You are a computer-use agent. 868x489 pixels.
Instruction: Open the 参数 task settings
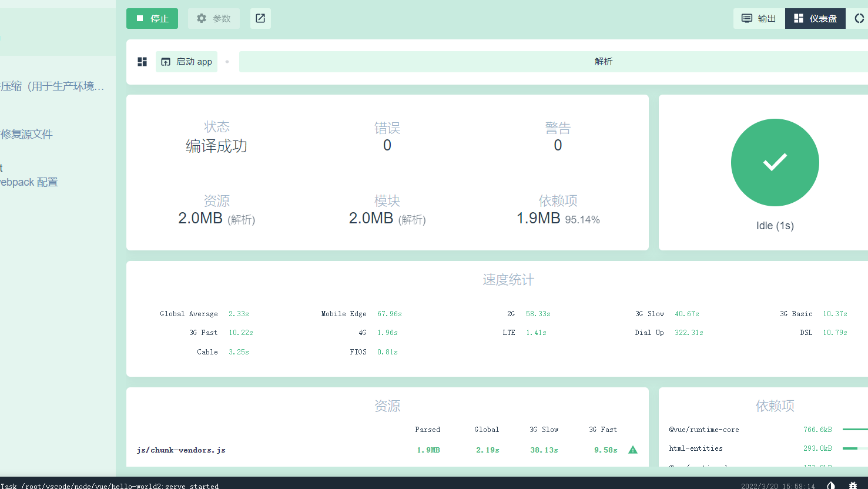[213, 18]
